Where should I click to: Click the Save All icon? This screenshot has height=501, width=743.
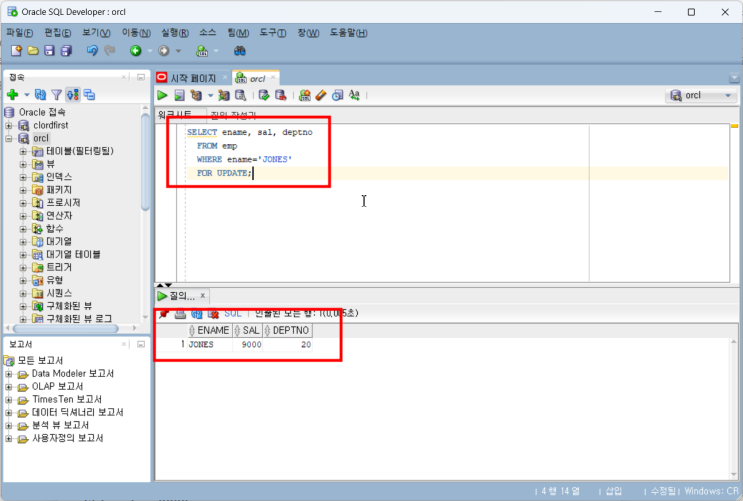pos(66,51)
